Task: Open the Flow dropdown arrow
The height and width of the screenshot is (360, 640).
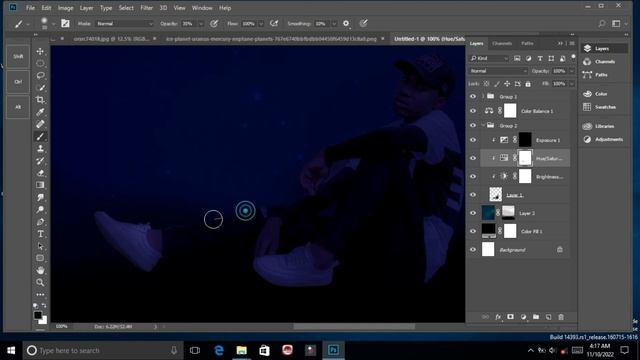Action: tap(261, 24)
